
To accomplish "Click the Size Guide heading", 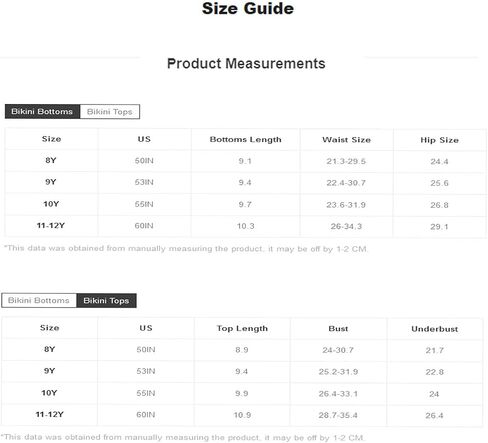I will [x=248, y=8].
